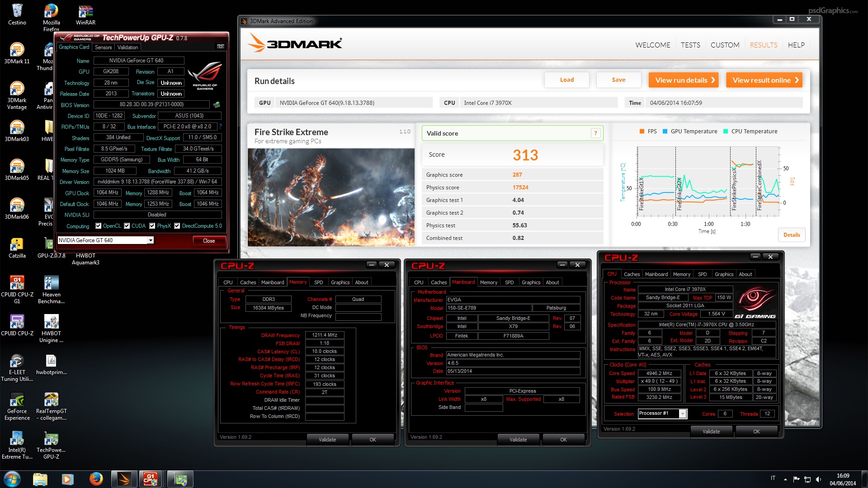The width and height of the screenshot is (868, 488).
Task: Click Validate in the CPU-Z Memory window
Action: pyautogui.click(x=327, y=439)
